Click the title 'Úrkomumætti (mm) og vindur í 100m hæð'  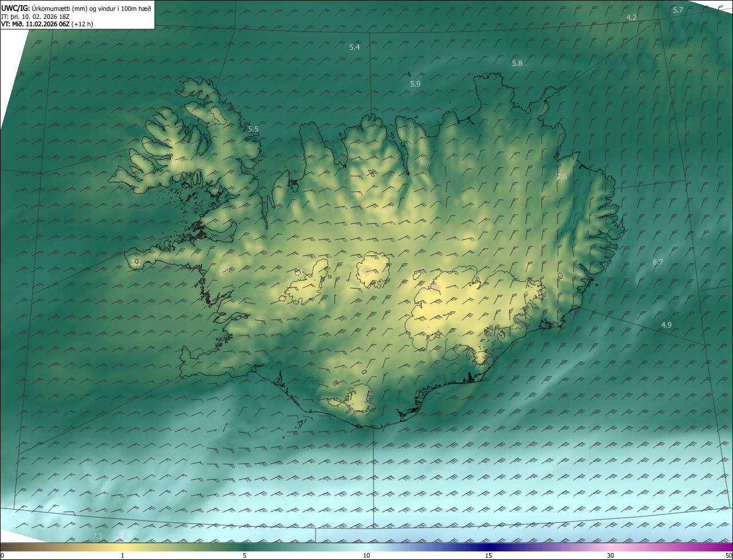click(92, 9)
